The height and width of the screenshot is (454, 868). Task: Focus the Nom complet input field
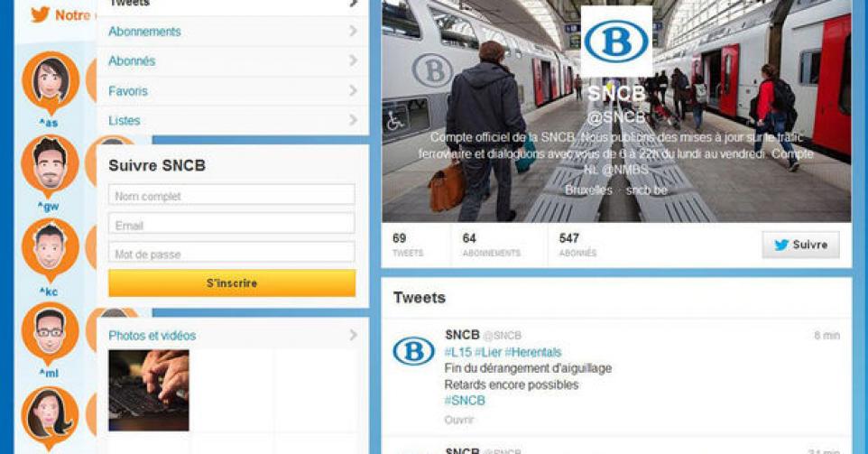coord(231,195)
